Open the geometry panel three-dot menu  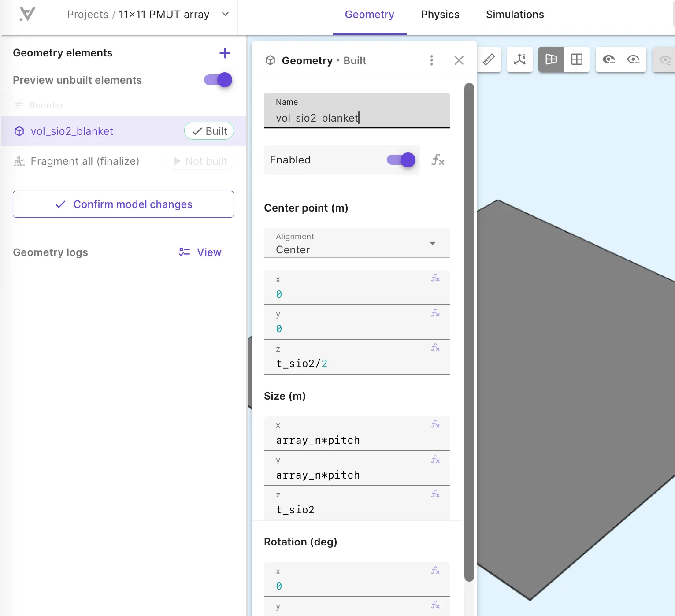pos(432,60)
